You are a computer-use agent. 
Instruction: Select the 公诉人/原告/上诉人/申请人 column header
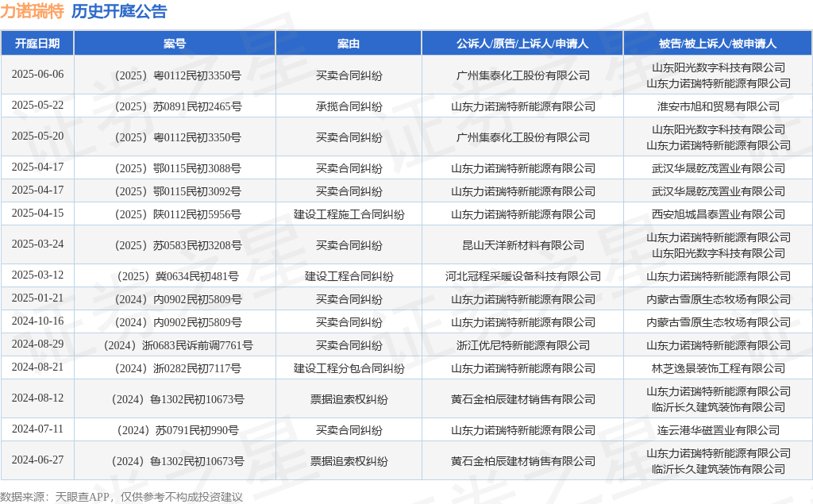pyautogui.click(x=522, y=44)
